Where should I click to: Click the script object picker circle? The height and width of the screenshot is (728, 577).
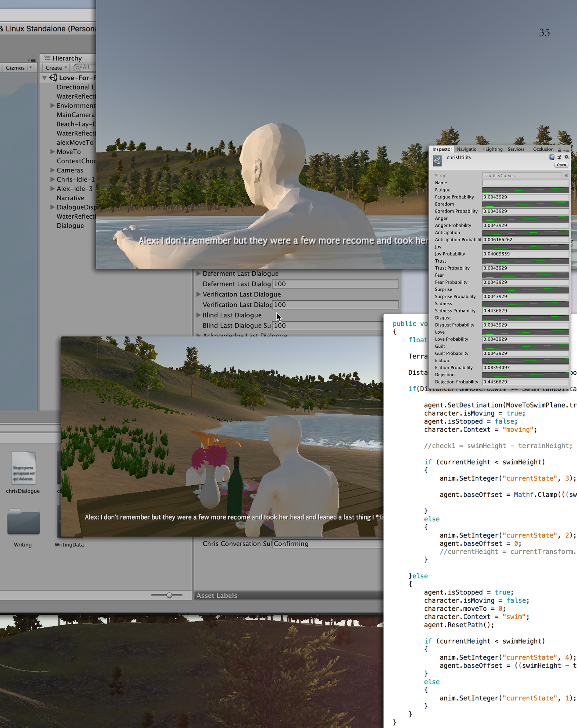(566, 176)
